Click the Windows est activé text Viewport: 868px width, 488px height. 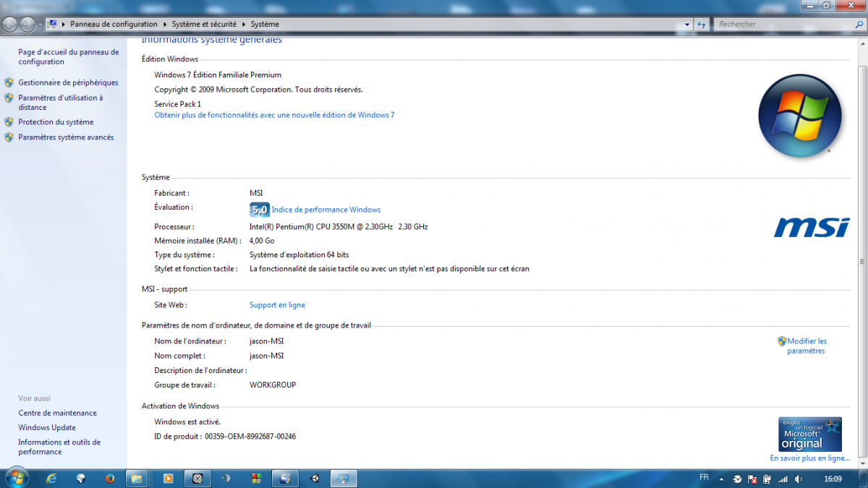[x=187, y=421]
